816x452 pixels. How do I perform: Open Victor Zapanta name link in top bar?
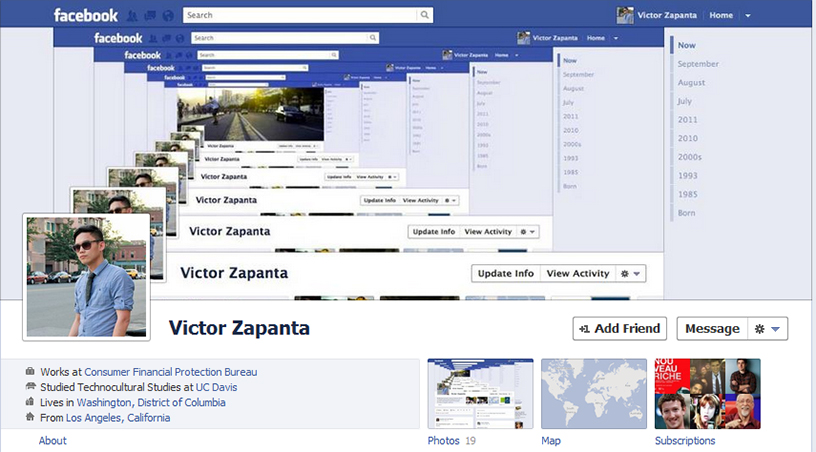click(x=667, y=15)
